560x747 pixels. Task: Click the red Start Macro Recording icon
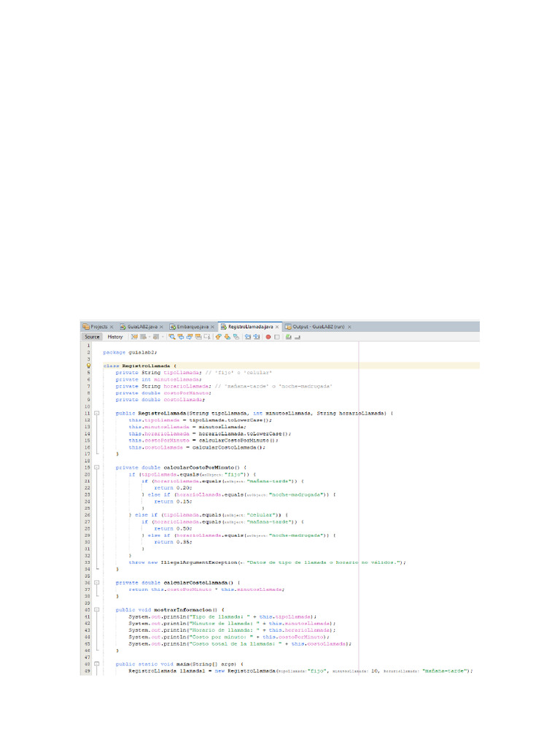[x=268, y=337]
